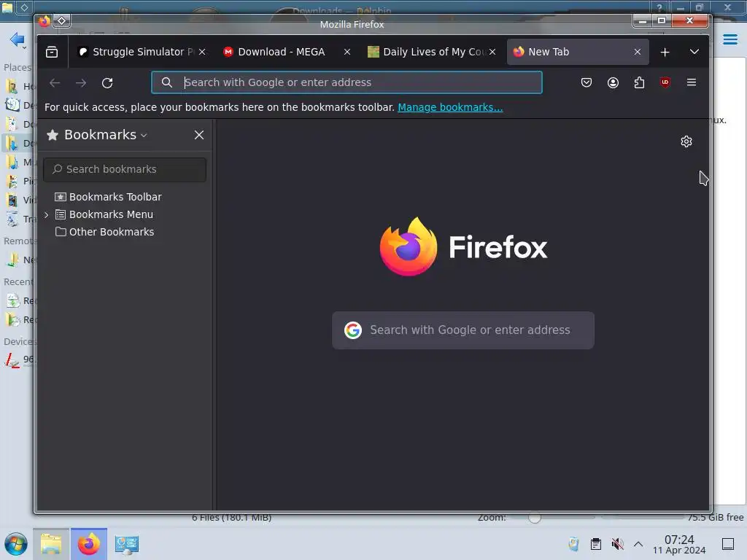Add a new tab with plus button
This screenshot has height=560, width=747.
pyautogui.click(x=665, y=52)
